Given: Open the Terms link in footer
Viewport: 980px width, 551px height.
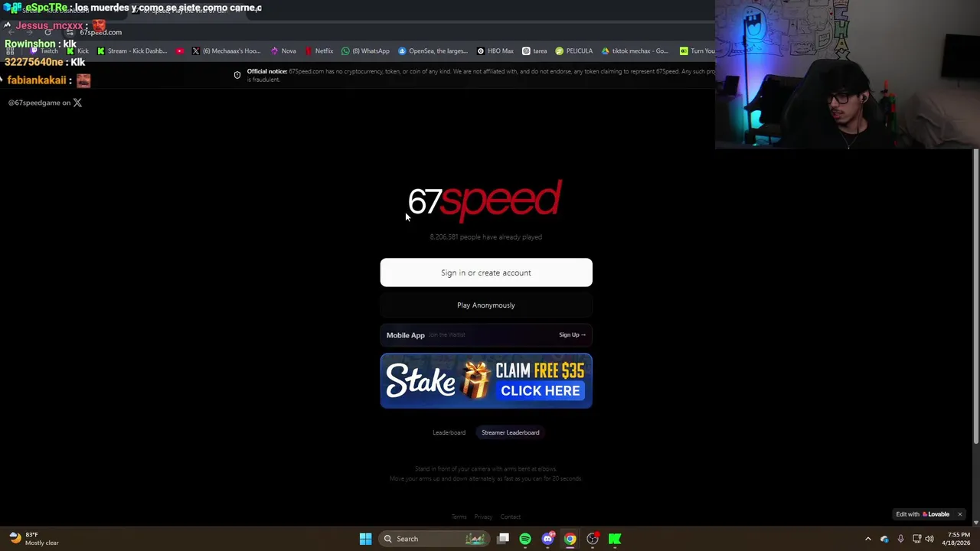Looking at the screenshot, I should (x=459, y=517).
